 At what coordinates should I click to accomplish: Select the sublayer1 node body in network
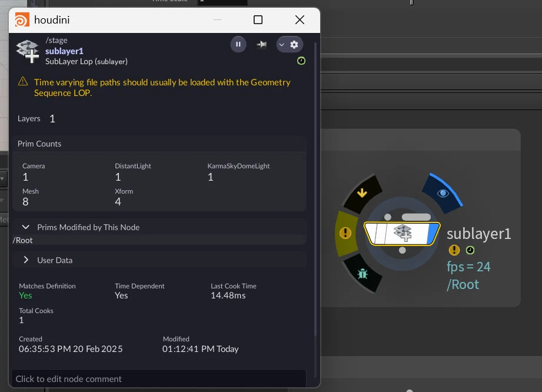tap(402, 234)
